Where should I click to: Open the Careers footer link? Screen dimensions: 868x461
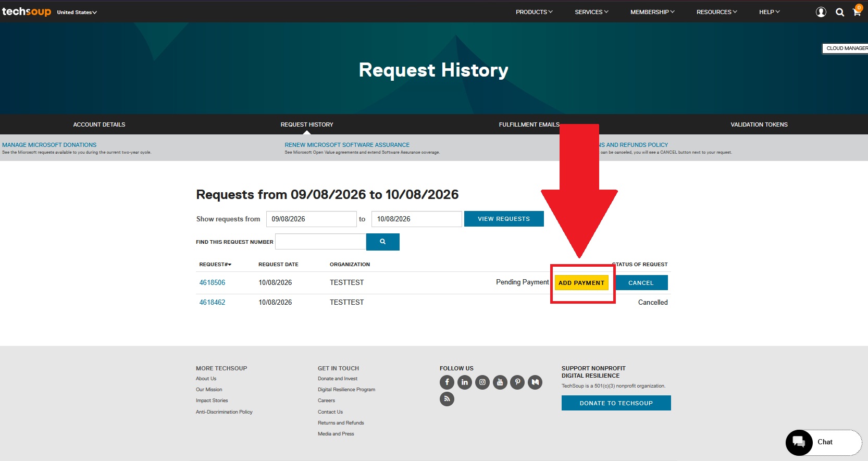[x=327, y=401]
